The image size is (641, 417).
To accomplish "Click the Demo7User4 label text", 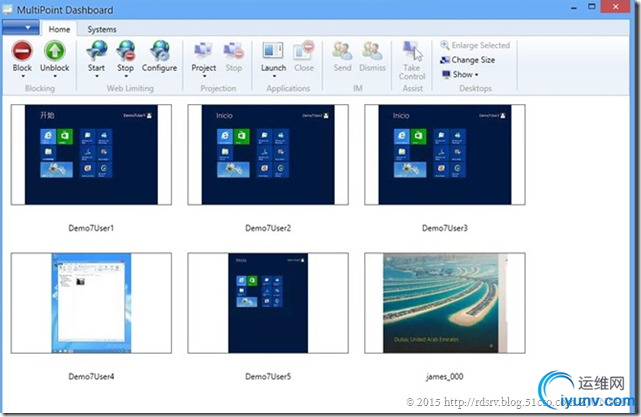I will (91, 377).
